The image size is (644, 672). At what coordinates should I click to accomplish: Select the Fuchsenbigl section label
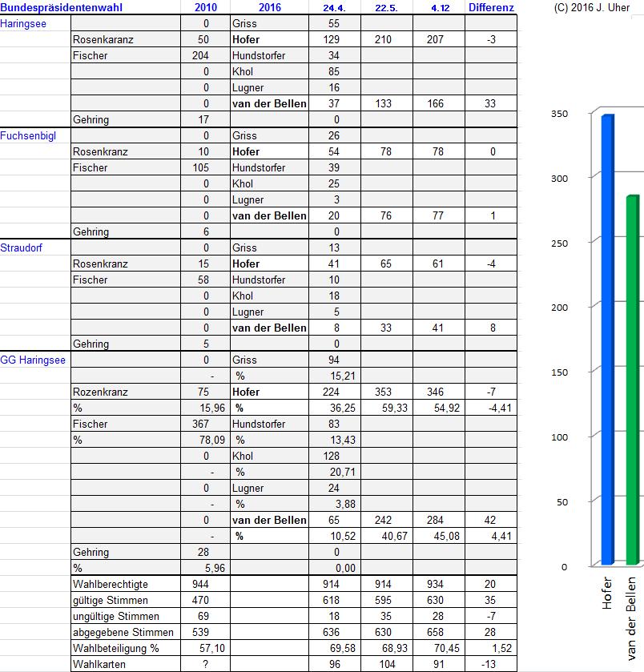[28, 135]
